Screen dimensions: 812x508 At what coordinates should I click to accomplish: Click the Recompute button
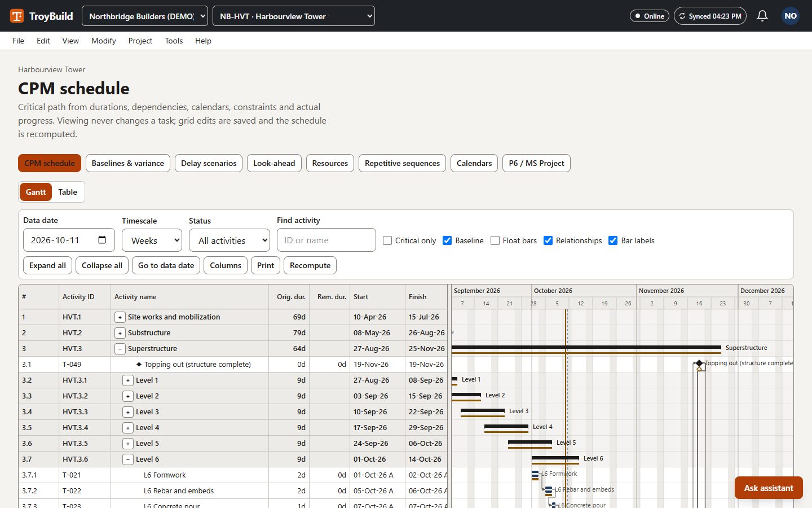(310, 265)
